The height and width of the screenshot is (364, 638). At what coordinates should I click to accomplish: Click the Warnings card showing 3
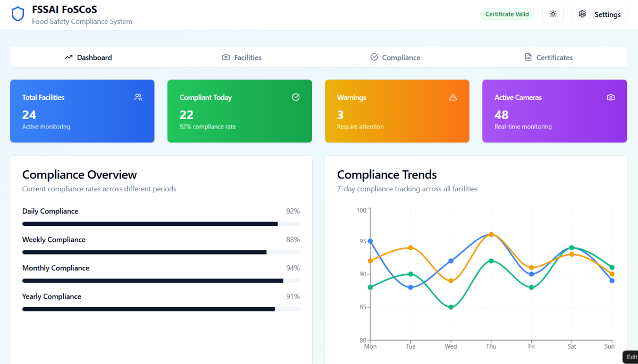(x=397, y=112)
